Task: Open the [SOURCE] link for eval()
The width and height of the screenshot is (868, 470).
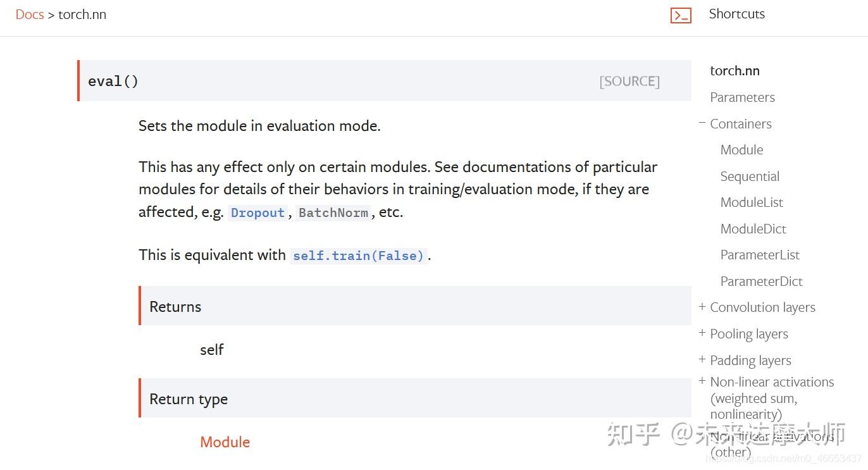Action: [x=629, y=81]
